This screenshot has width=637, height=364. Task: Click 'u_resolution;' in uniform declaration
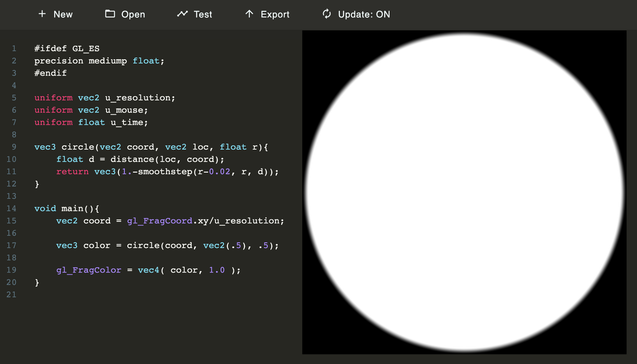[140, 98]
